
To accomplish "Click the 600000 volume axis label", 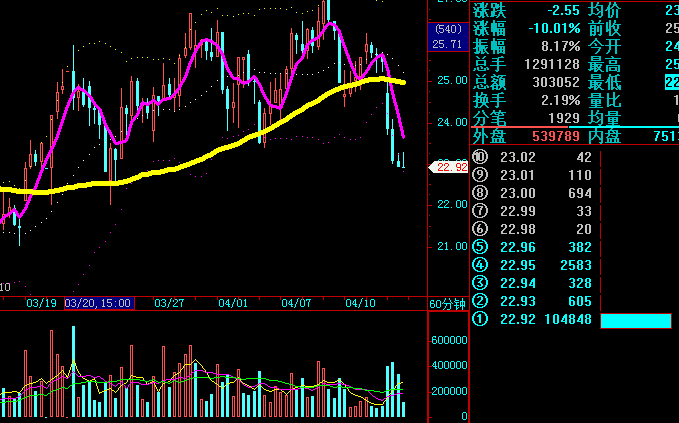I will point(449,340).
